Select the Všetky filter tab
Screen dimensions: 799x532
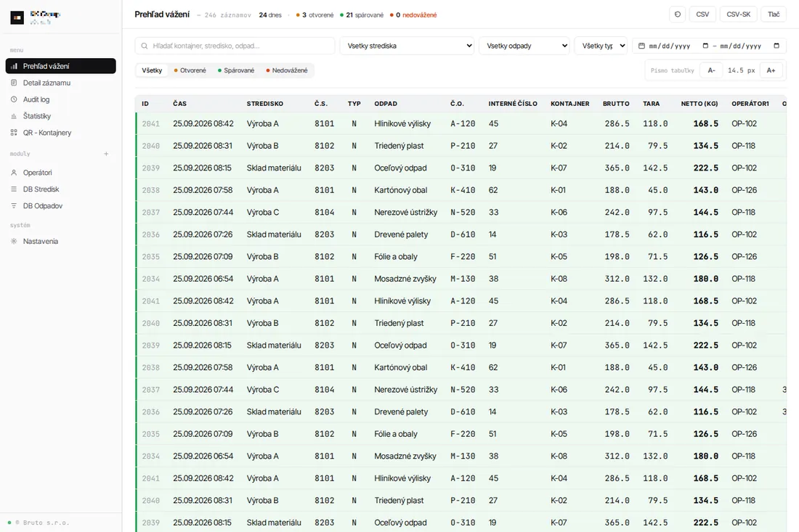[152, 70]
